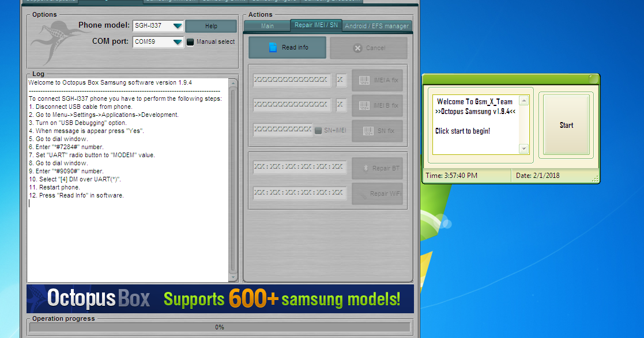
Task: Click the Repair BT bluetooth button
Action: point(377,168)
